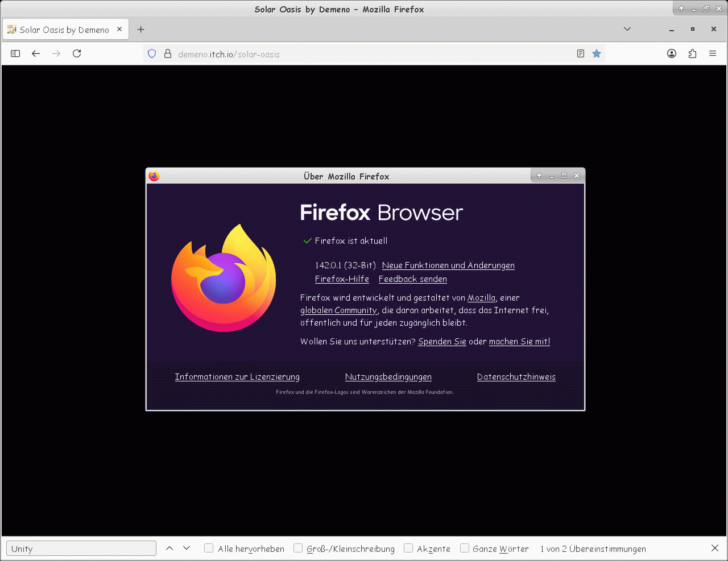Click the Spenden Sie link
Screen dimensions: 728x561
click(442, 342)
